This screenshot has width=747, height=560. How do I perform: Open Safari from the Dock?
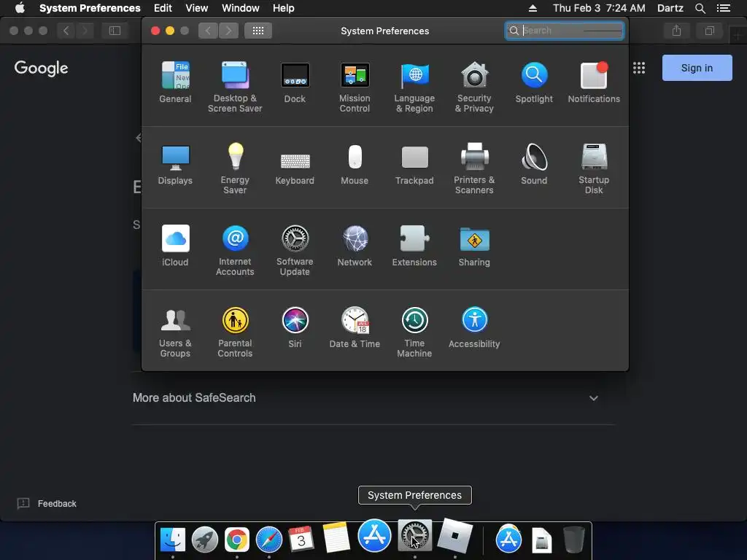pos(269,540)
